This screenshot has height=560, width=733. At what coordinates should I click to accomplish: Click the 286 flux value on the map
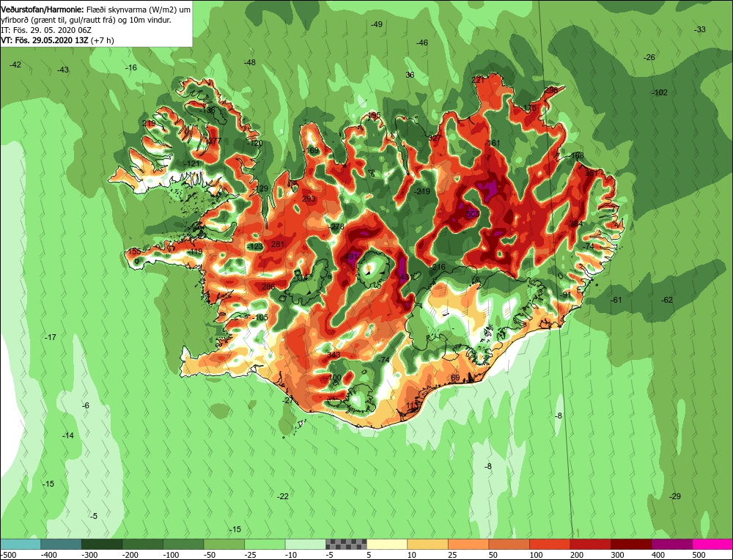[x=268, y=287]
